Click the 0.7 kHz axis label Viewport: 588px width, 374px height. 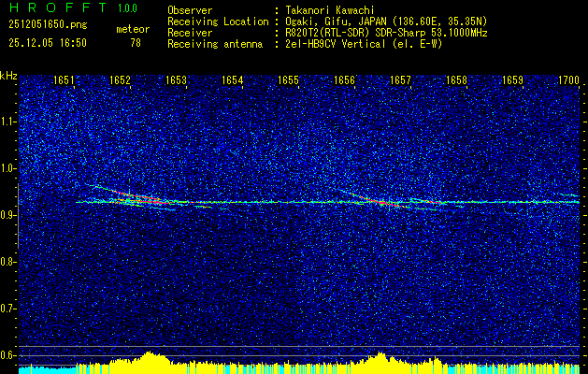tap(8, 309)
